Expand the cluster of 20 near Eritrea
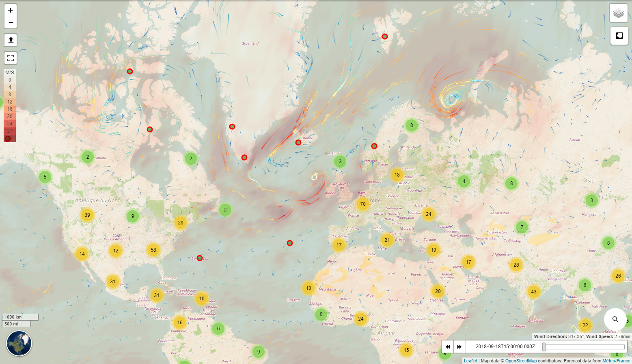Image resolution: width=632 pixels, height=364 pixels. 438,291
